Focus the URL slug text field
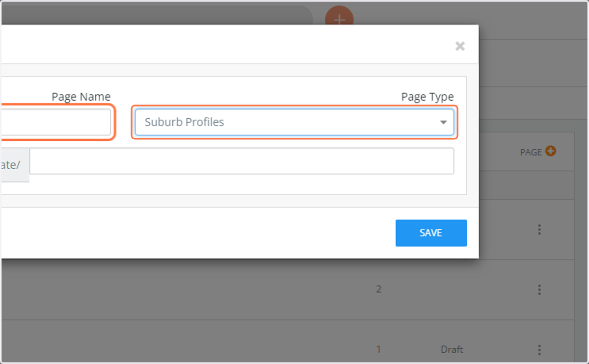Image resolution: width=589 pixels, height=364 pixels. point(241,161)
